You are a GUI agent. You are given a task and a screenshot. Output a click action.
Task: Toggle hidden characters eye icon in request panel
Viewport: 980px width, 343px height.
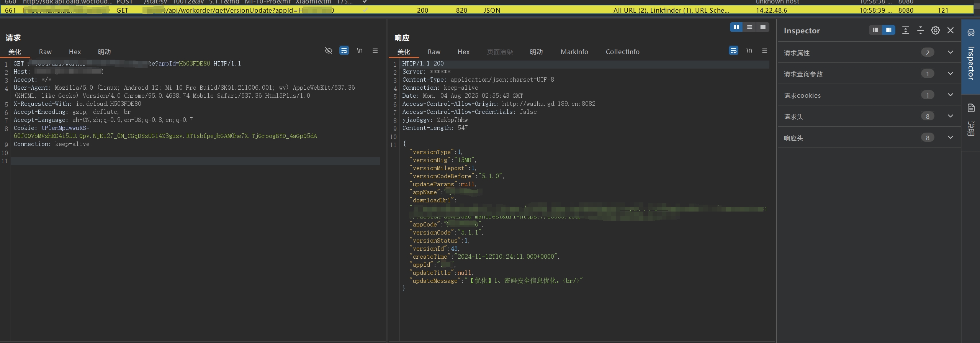(x=328, y=51)
